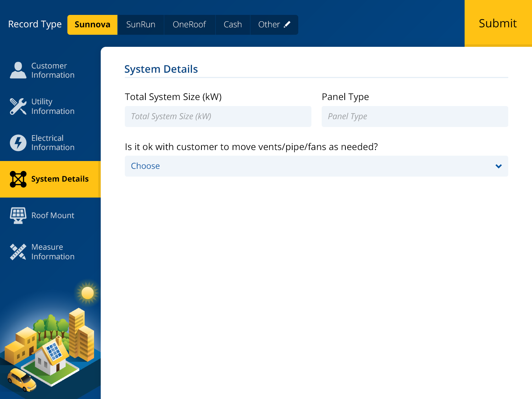Click the Measure Information ruler icon
This screenshot has height=399, width=532.
click(18, 252)
